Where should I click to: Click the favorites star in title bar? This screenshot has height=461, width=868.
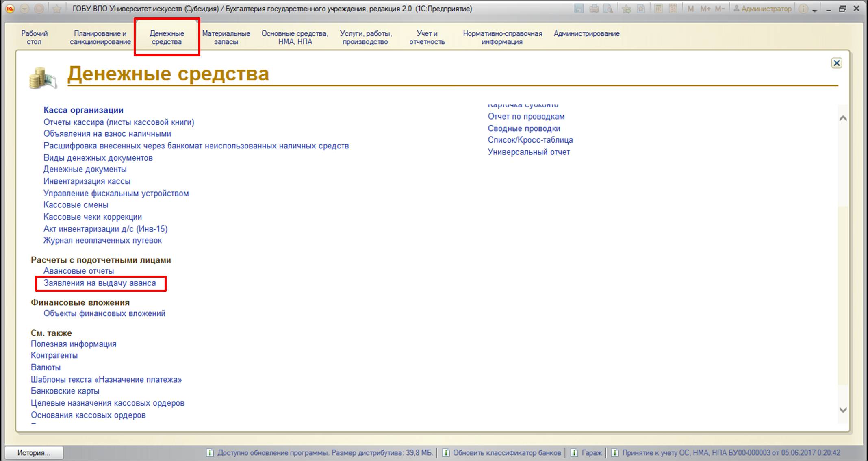pos(56,9)
